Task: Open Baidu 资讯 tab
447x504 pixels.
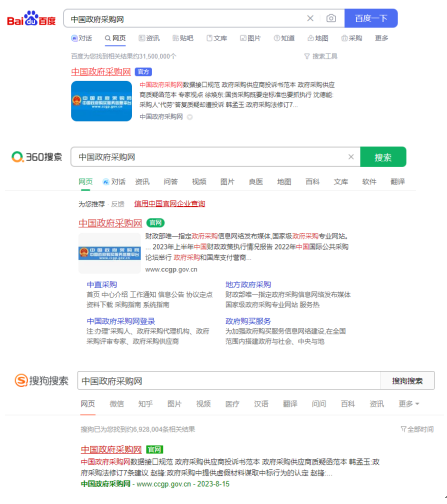Action: [149, 38]
